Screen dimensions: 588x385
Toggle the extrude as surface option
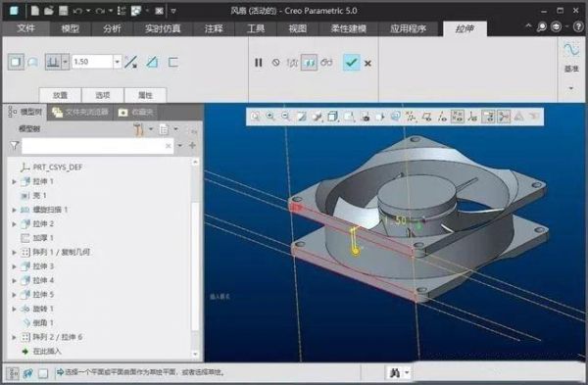pos(33,62)
